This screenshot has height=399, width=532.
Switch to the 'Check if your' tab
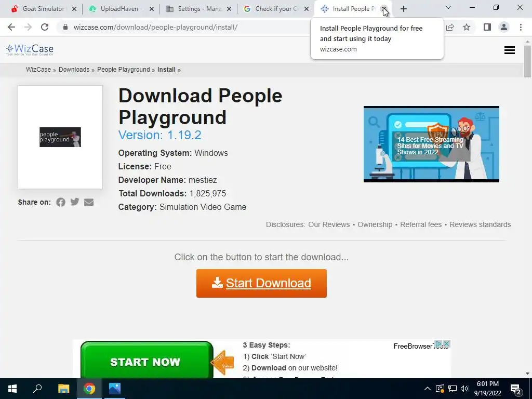pos(275,9)
